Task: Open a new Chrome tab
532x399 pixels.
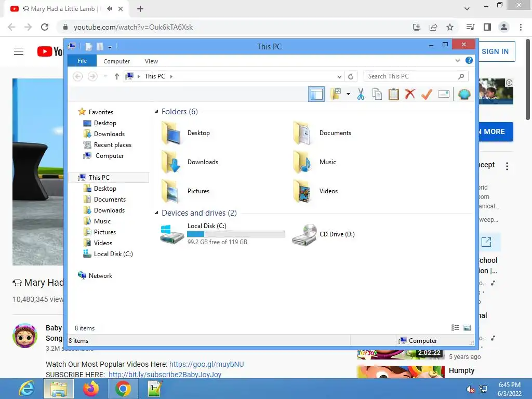Action: tap(140, 9)
